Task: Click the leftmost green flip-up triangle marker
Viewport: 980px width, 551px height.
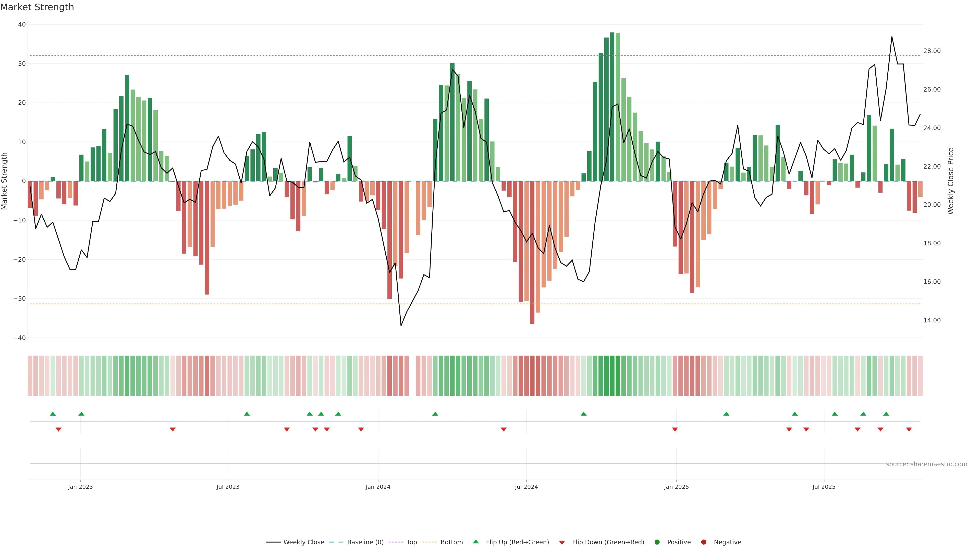Action: 53,414
